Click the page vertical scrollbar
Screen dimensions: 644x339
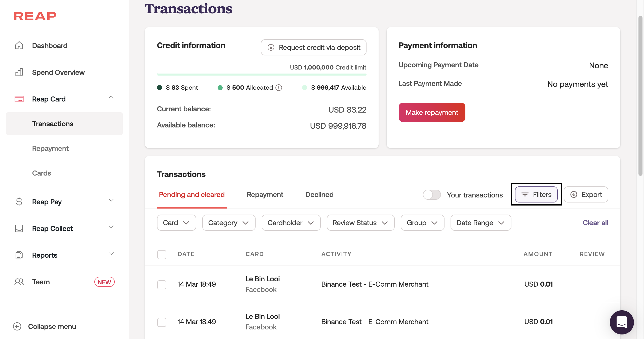(640, 96)
